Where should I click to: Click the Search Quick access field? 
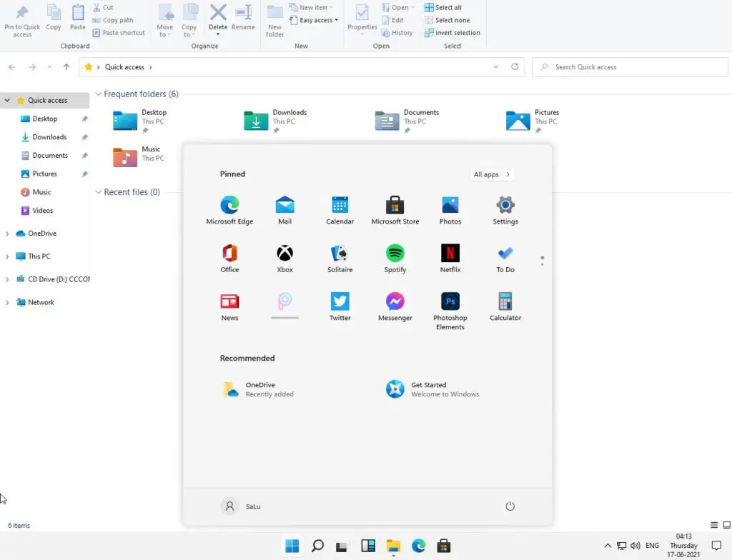[630, 67]
